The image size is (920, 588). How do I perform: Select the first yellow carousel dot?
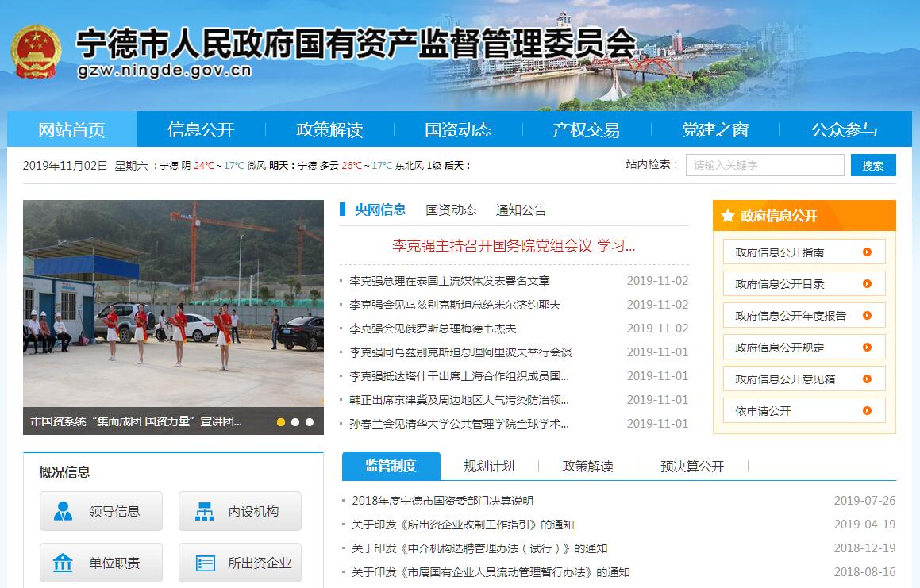281,422
